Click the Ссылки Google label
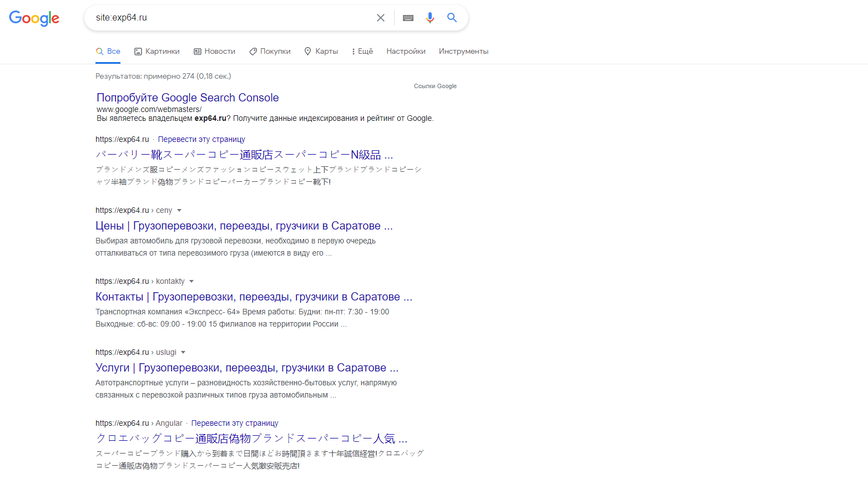The width and height of the screenshot is (868, 489). [x=435, y=86]
